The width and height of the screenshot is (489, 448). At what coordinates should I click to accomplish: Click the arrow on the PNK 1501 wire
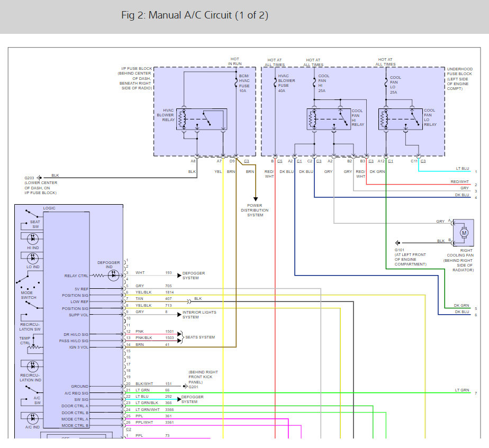pos(179,334)
